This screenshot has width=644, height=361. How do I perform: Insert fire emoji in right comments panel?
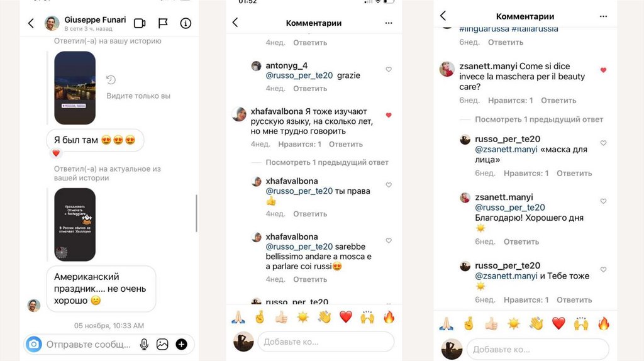point(604,323)
